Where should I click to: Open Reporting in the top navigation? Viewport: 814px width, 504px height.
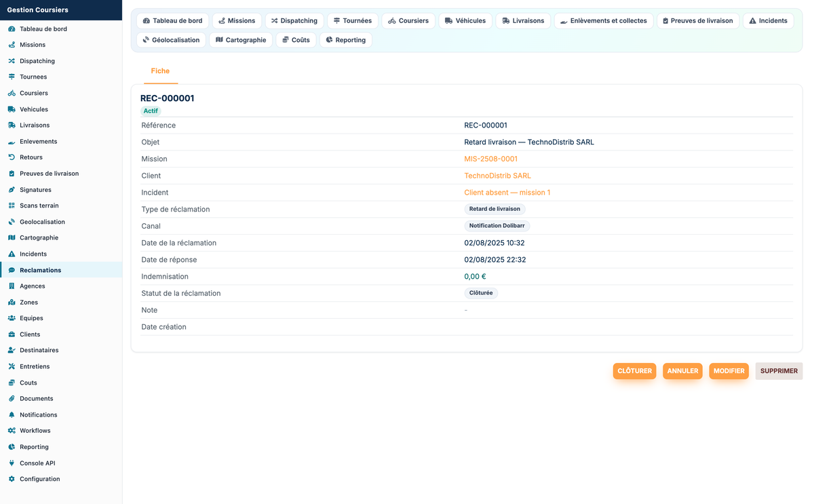pyautogui.click(x=346, y=40)
